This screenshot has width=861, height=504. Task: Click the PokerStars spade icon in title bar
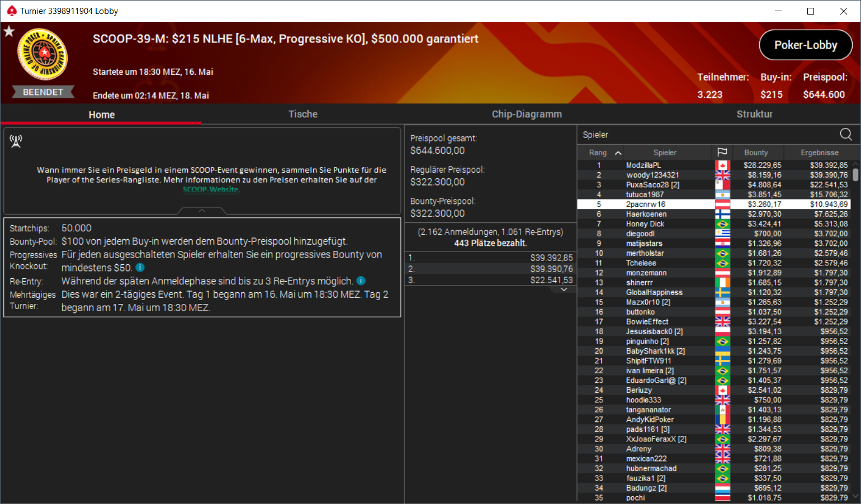tap(12, 11)
